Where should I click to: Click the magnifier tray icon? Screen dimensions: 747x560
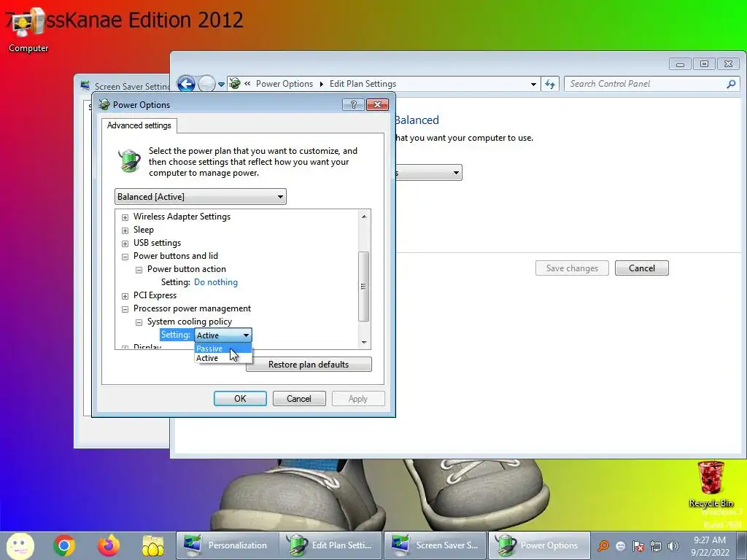pos(603,545)
